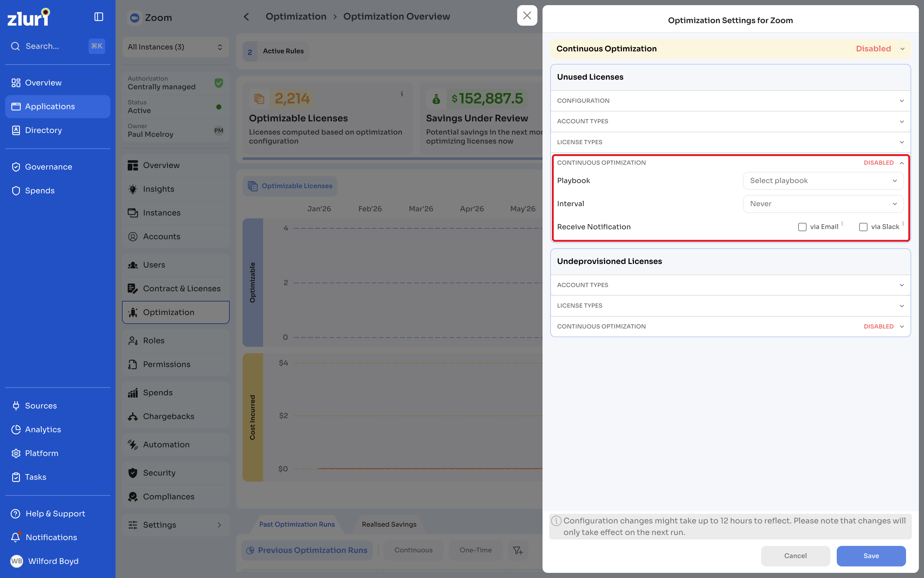This screenshot has height=578, width=924.
Task: Close the Optimization Settings panel
Action: (x=527, y=15)
